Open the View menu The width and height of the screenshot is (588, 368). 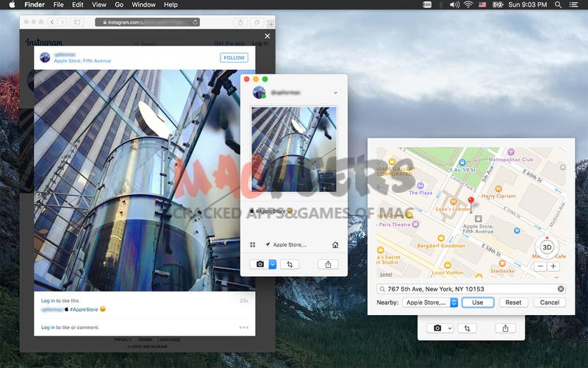pyautogui.click(x=99, y=5)
